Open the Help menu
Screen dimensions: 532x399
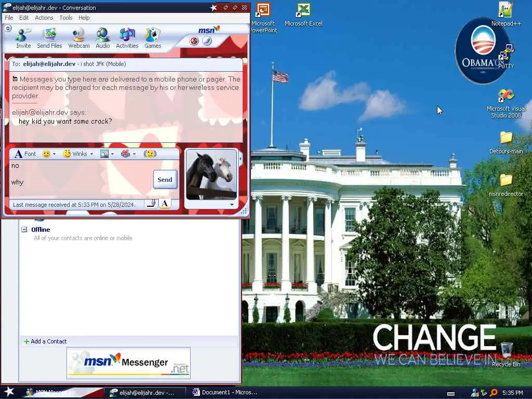tap(84, 18)
